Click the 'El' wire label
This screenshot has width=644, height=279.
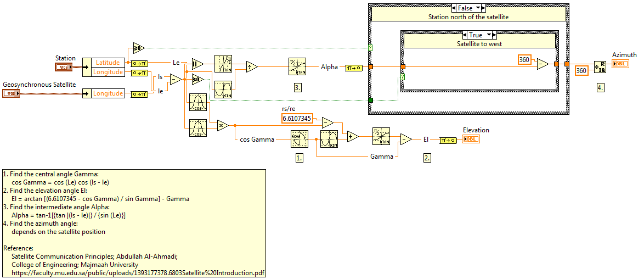click(426, 139)
